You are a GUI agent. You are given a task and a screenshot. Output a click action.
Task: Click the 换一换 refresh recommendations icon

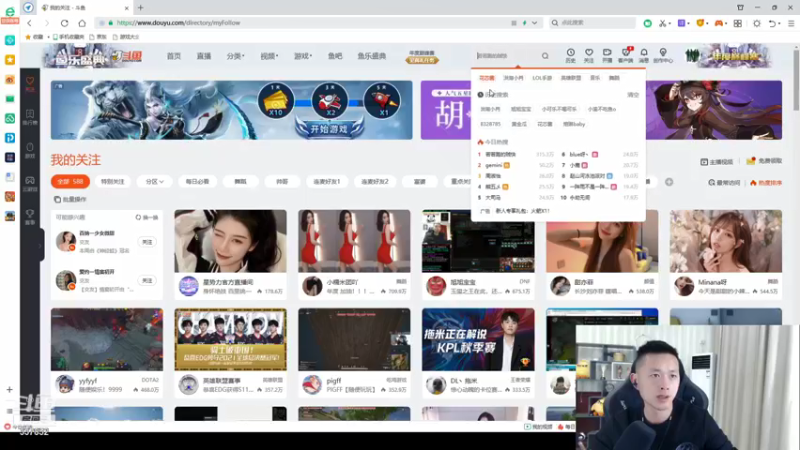(138, 217)
